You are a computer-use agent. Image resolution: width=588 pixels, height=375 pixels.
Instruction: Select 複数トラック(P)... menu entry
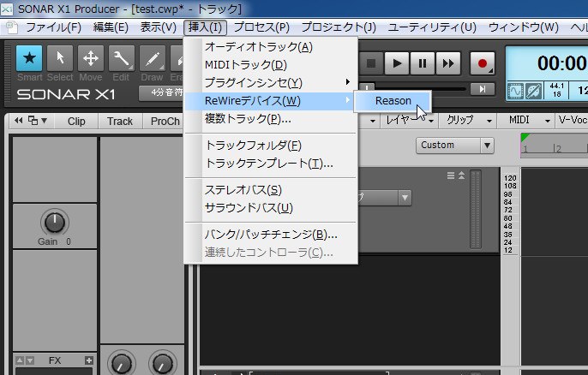[270, 119]
